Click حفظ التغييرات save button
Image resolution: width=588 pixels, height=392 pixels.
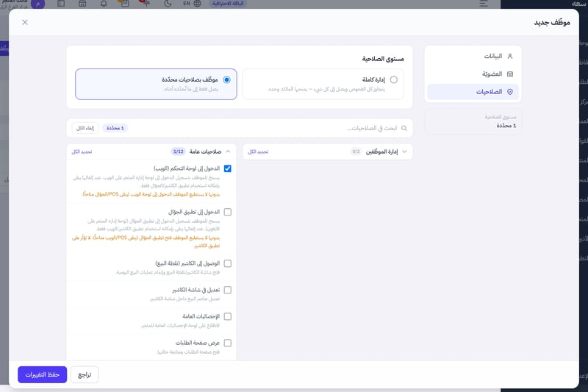coord(43,375)
